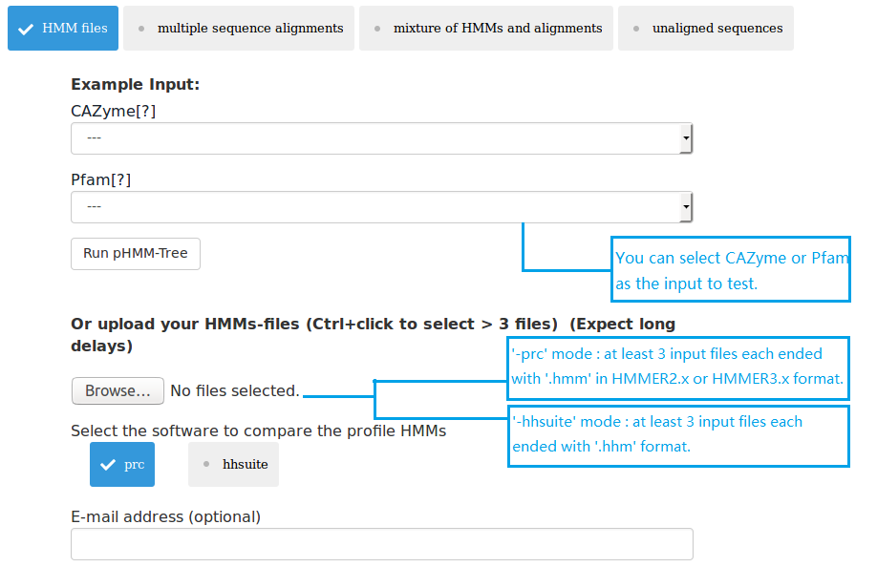Click Browse to upload HMM files
Viewport: 877px width, 588px height.
click(x=118, y=391)
